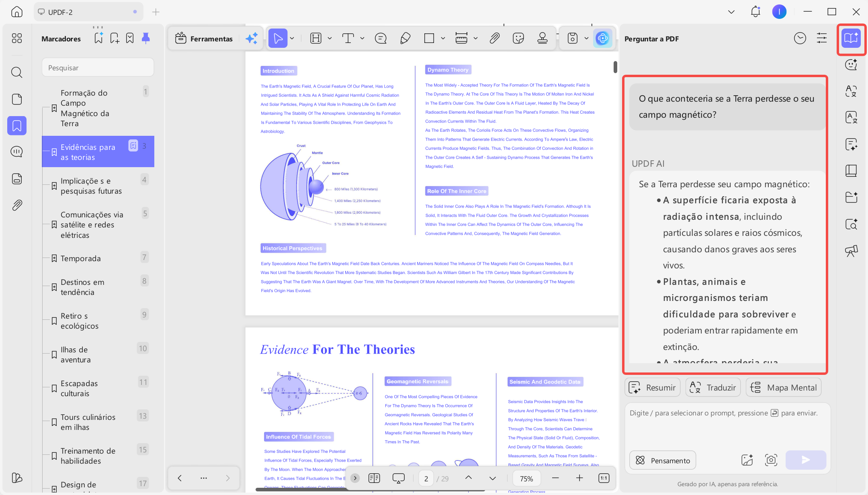This screenshot has height=495, width=868.
Task: Click the Mapa Mental button
Action: pos(784,388)
